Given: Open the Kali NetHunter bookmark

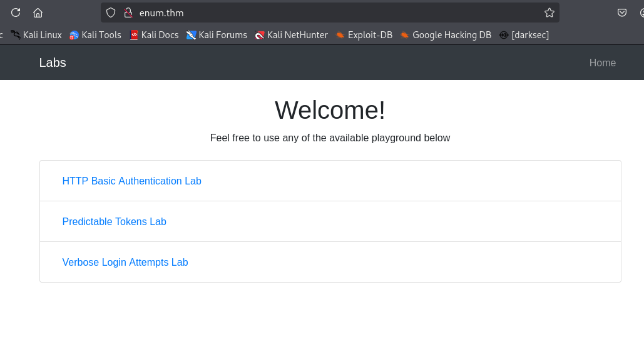Looking at the screenshot, I should point(291,35).
